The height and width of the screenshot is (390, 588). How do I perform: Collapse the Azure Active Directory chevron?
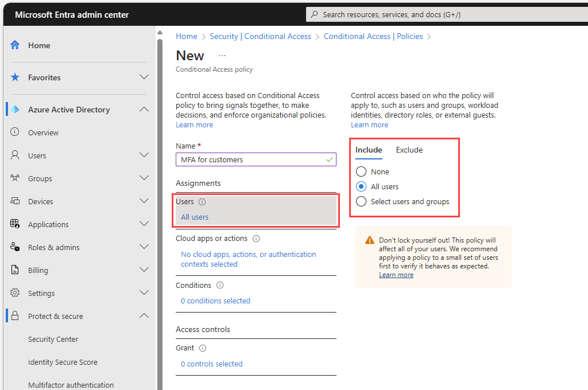144,110
